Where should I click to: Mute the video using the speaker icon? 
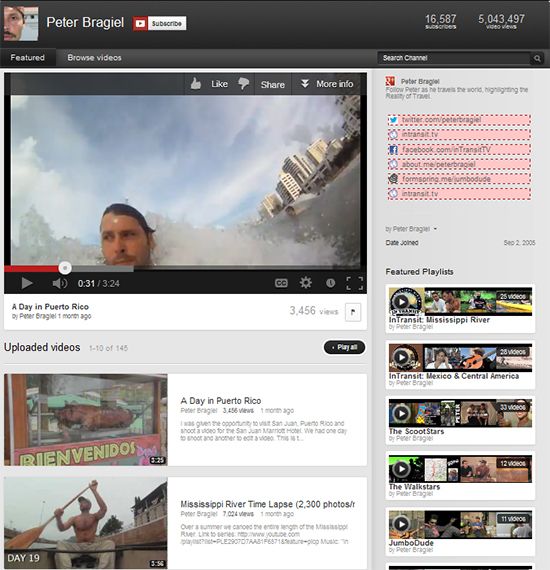pyautogui.click(x=60, y=283)
